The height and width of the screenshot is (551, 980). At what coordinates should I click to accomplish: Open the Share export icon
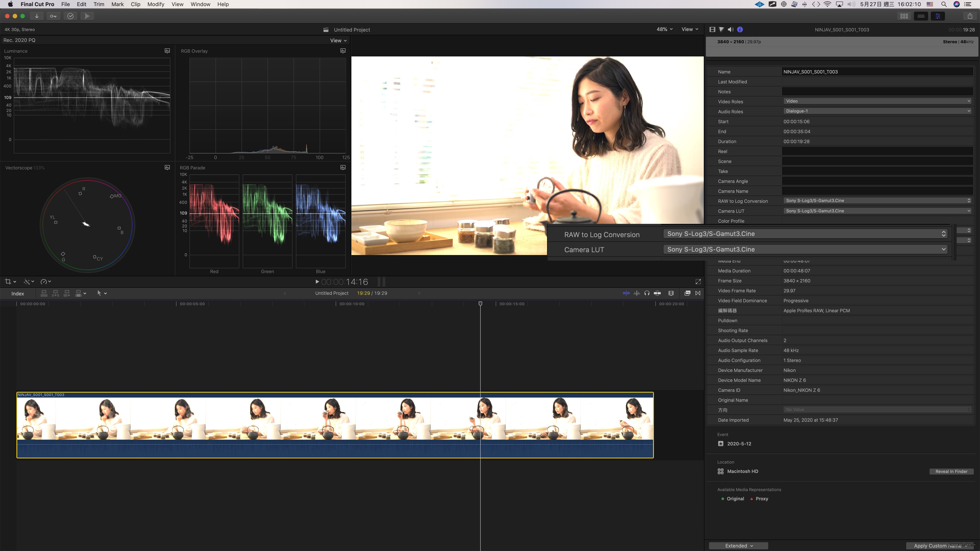(x=970, y=16)
